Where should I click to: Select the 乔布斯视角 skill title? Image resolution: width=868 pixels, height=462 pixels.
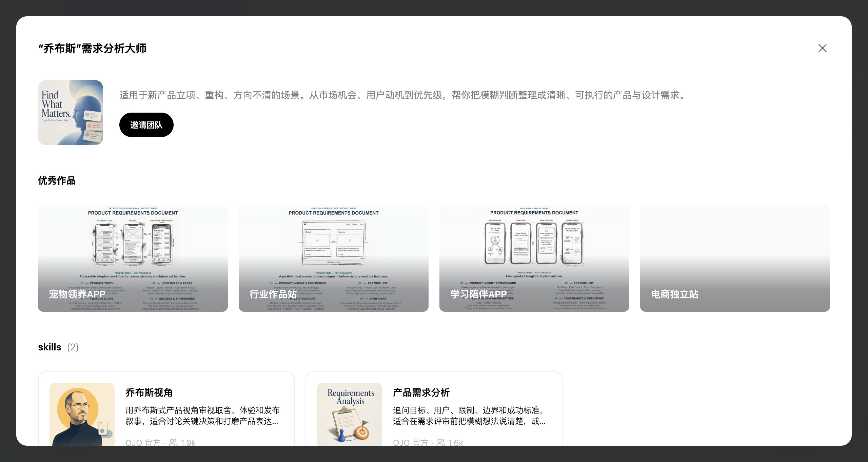click(x=149, y=392)
